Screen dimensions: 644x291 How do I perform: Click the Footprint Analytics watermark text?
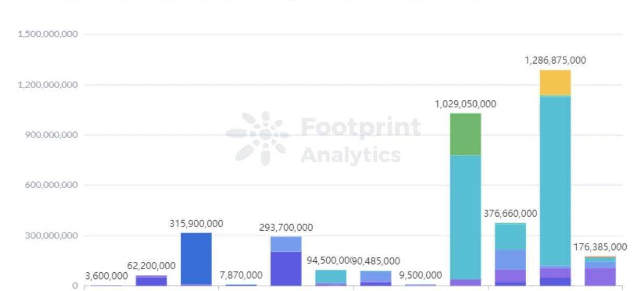pyautogui.click(x=361, y=141)
